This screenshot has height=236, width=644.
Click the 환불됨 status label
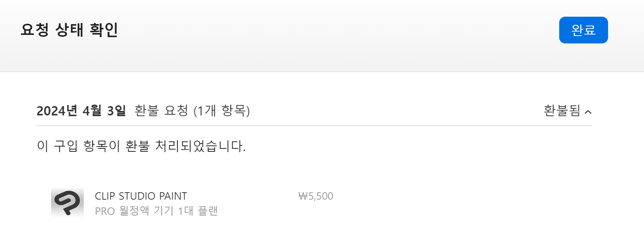pos(562,111)
